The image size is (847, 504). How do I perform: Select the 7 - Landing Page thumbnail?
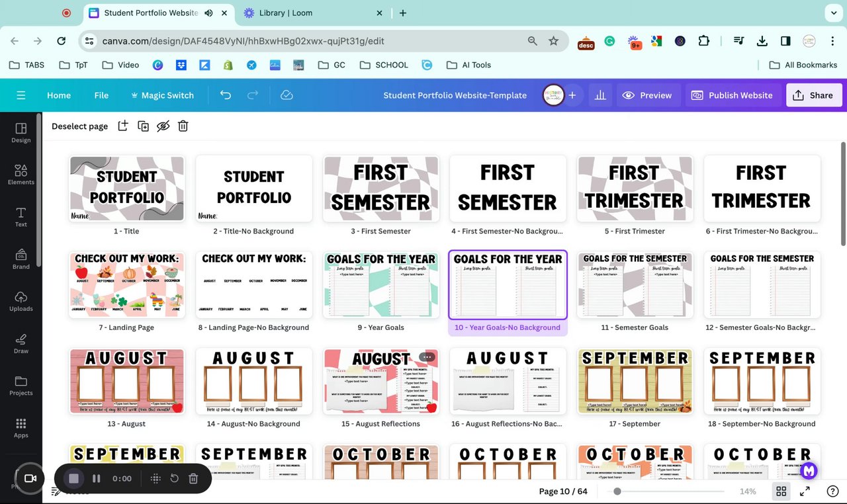click(127, 284)
